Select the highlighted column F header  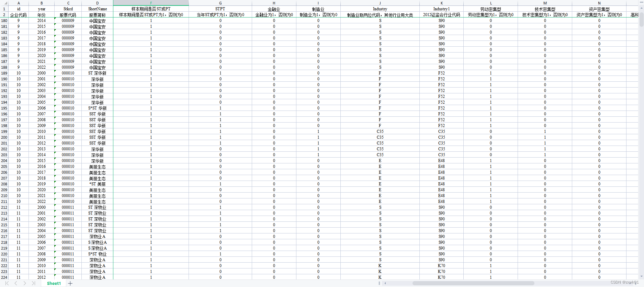click(151, 3)
